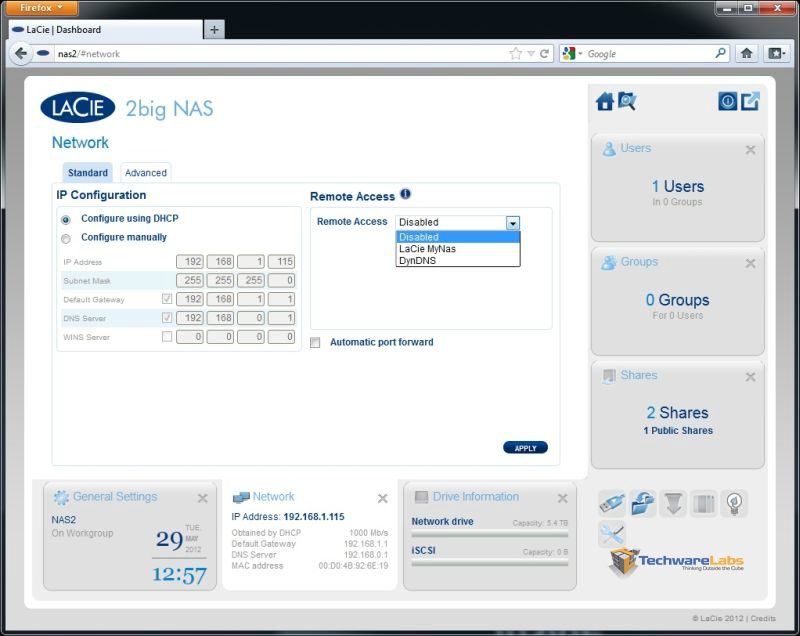The width and height of the screenshot is (800, 636).
Task: Open the Firefox application menu
Action: click(x=42, y=8)
